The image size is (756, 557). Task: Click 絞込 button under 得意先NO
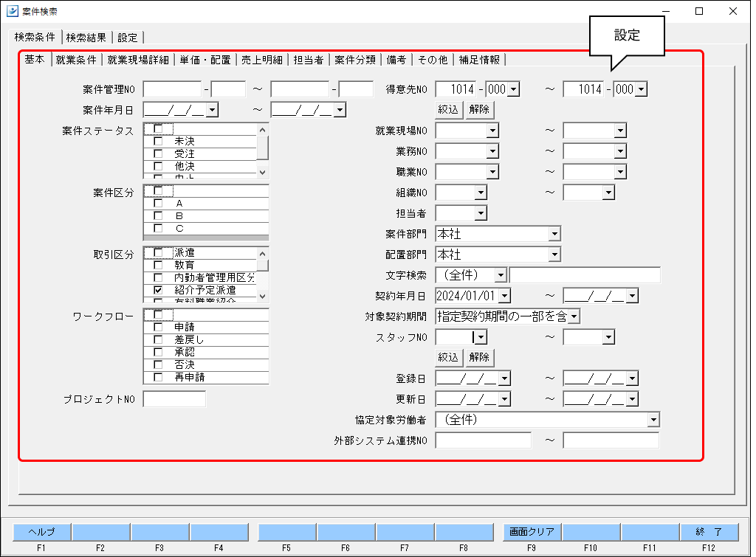(448, 109)
